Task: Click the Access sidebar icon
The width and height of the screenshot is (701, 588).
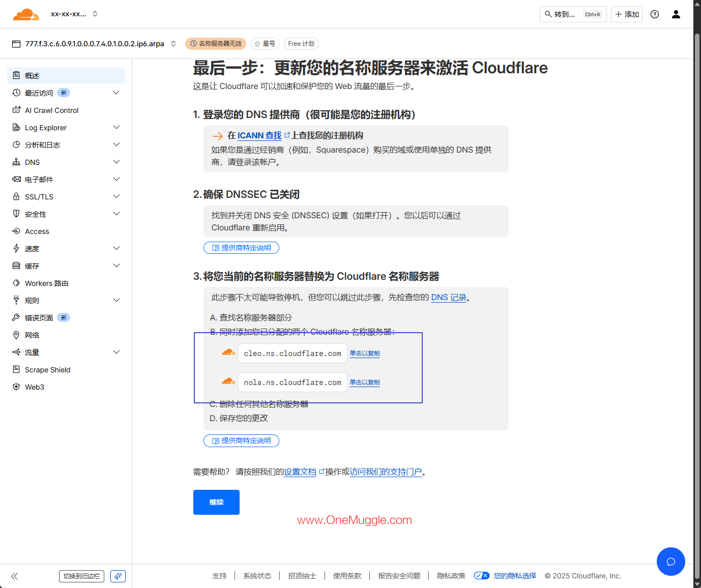Action: [x=16, y=231]
